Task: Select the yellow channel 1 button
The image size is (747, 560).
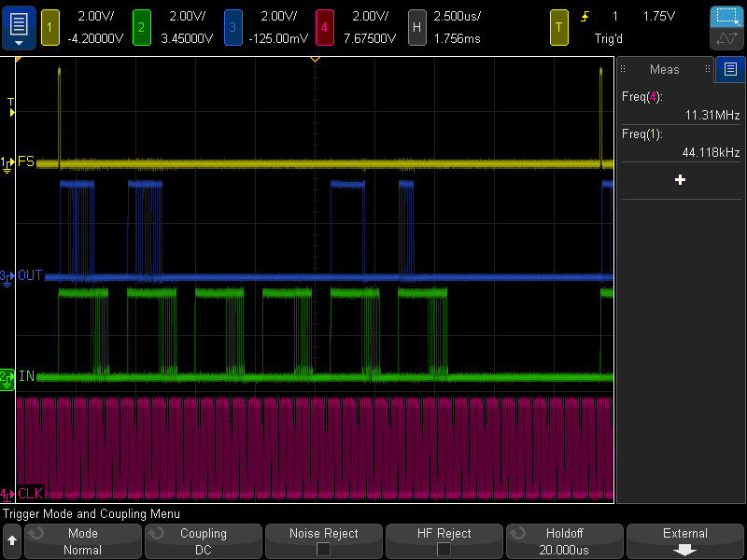Action: (49, 27)
